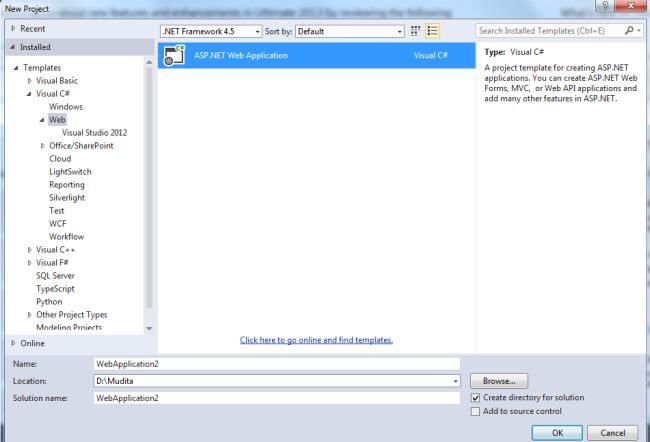The height and width of the screenshot is (442, 650).
Task: Select the Test category
Action: pos(57,211)
